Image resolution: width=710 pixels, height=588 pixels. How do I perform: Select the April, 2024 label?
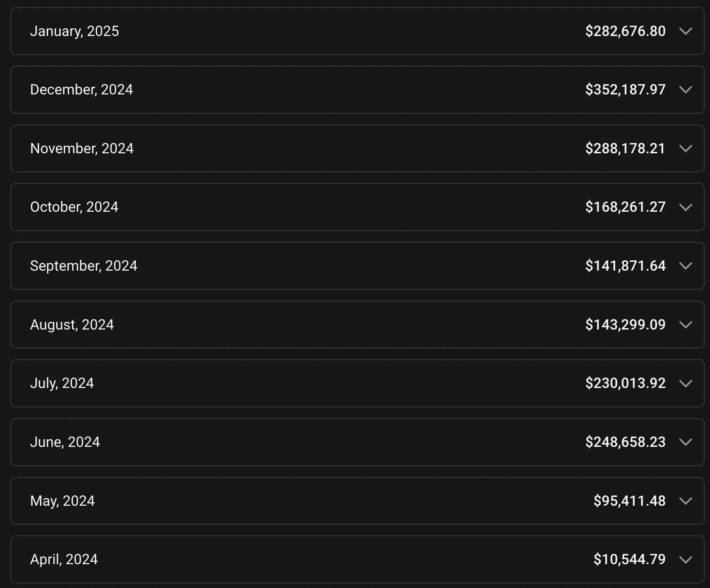tap(64, 560)
